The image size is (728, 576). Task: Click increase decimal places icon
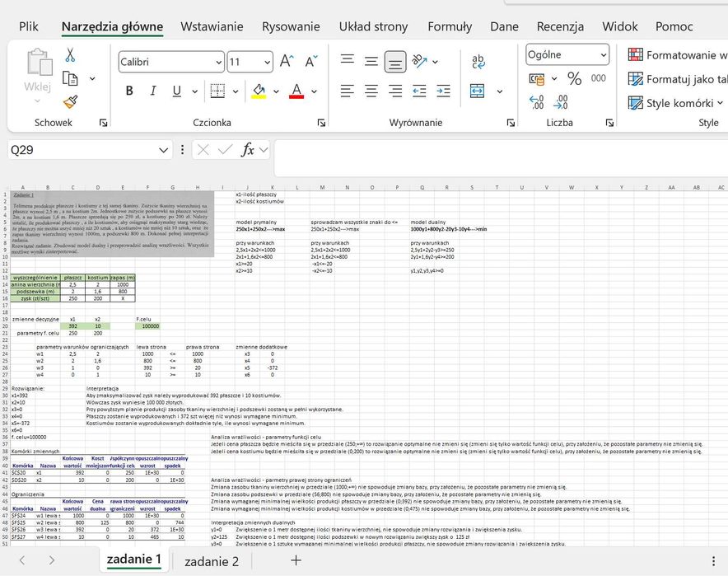537,101
